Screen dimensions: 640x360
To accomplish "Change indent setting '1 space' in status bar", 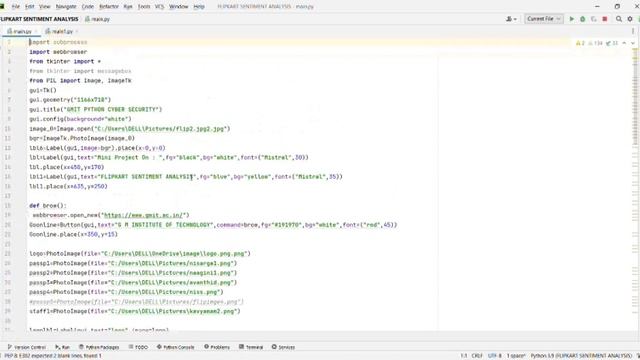I will [516, 356].
